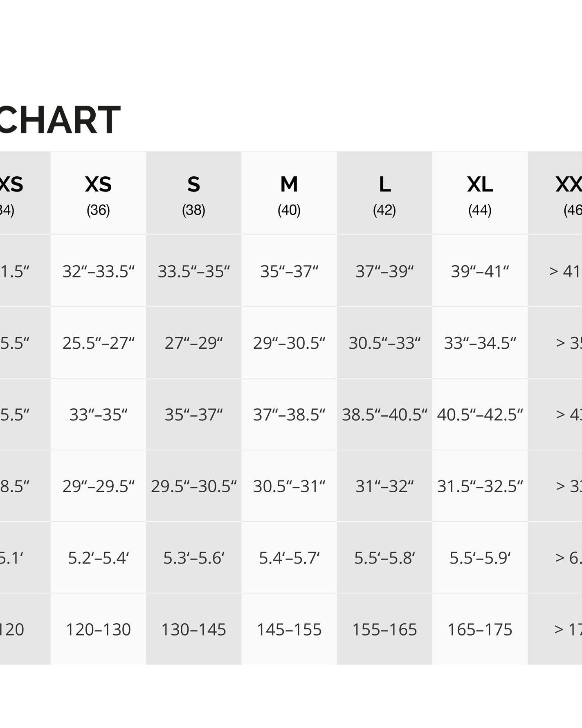Click the M size column header
582x728 pixels.
289,193
